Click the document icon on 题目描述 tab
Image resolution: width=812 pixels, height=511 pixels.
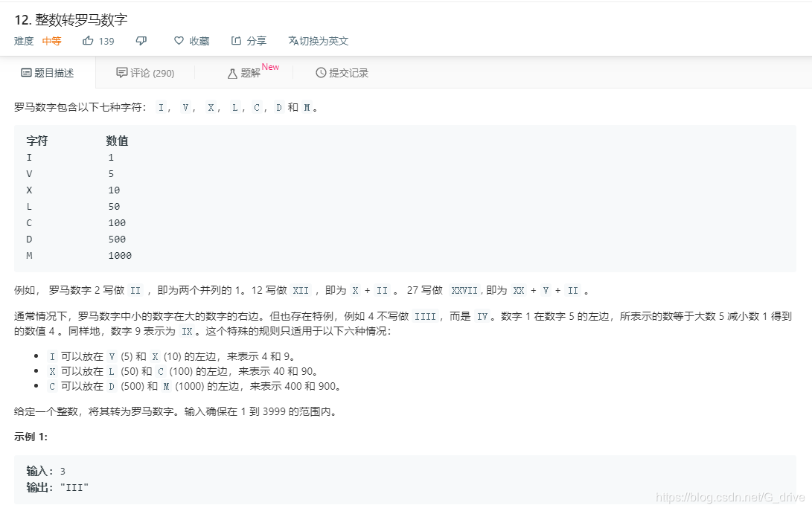pos(25,73)
